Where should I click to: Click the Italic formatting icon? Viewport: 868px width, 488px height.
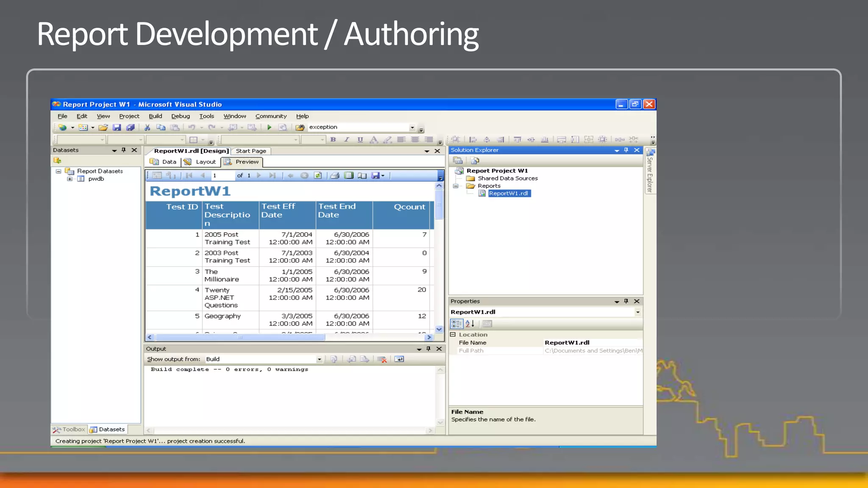click(x=347, y=140)
